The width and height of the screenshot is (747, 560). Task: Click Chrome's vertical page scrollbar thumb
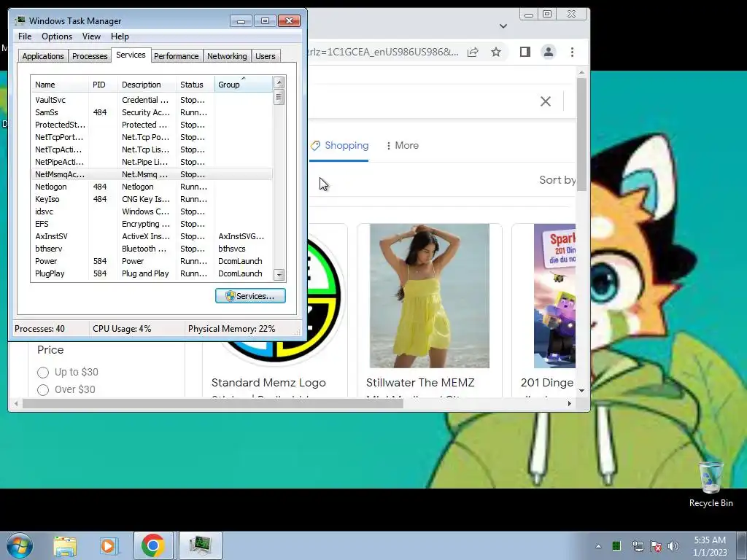581,135
